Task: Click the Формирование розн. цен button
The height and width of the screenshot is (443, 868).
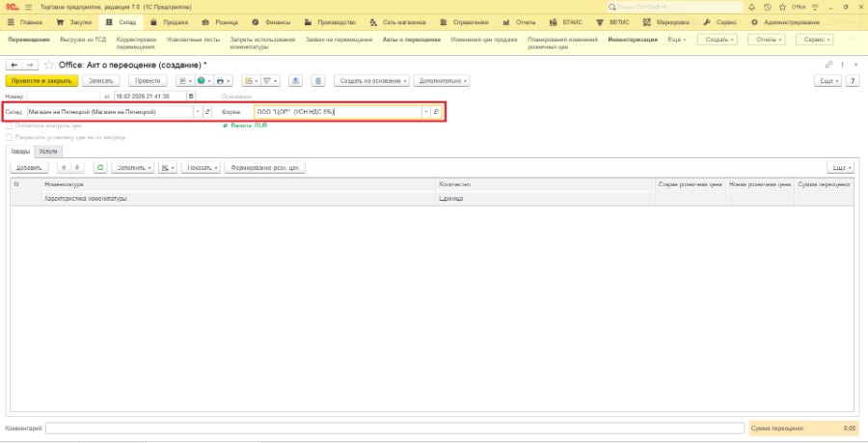Action: [x=265, y=167]
